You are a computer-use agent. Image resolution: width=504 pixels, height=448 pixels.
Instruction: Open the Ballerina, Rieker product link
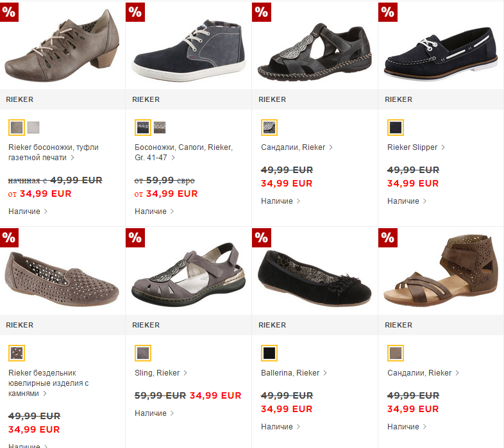(290, 373)
